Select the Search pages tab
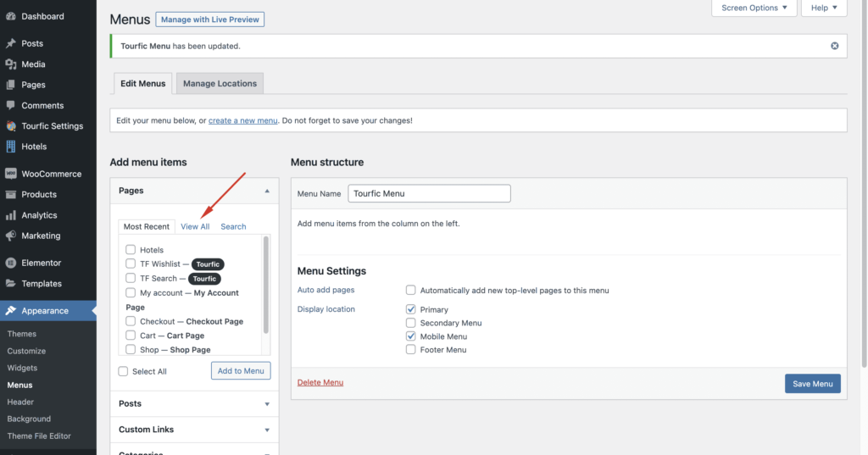 (x=233, y=226)
